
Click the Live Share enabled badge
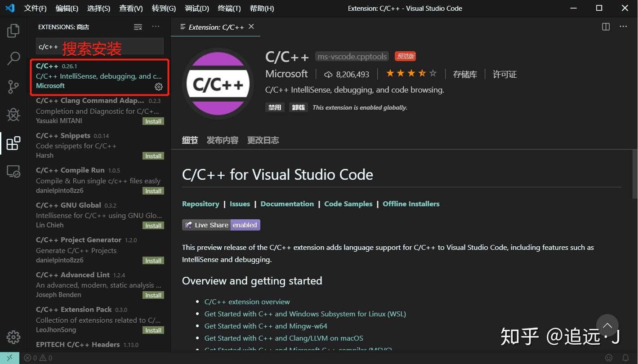pos(221,225)
